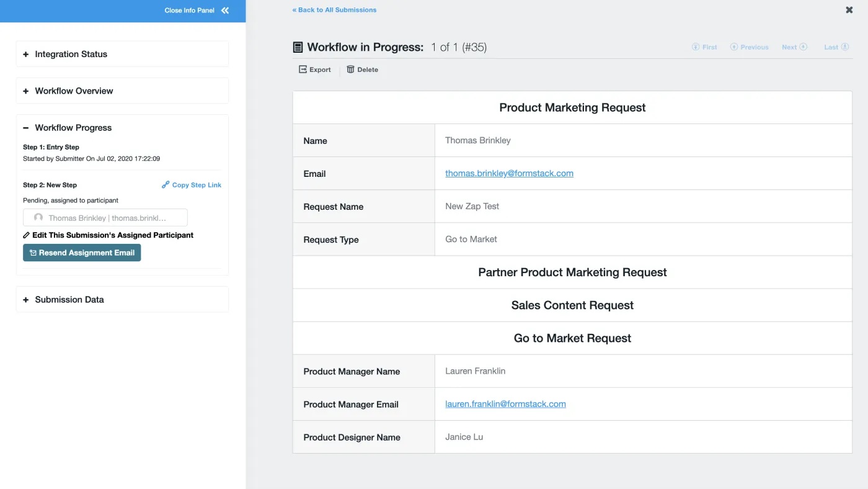Expand the Submission Data section
This screenshot has width=868, height=489.
pos(25,299)
